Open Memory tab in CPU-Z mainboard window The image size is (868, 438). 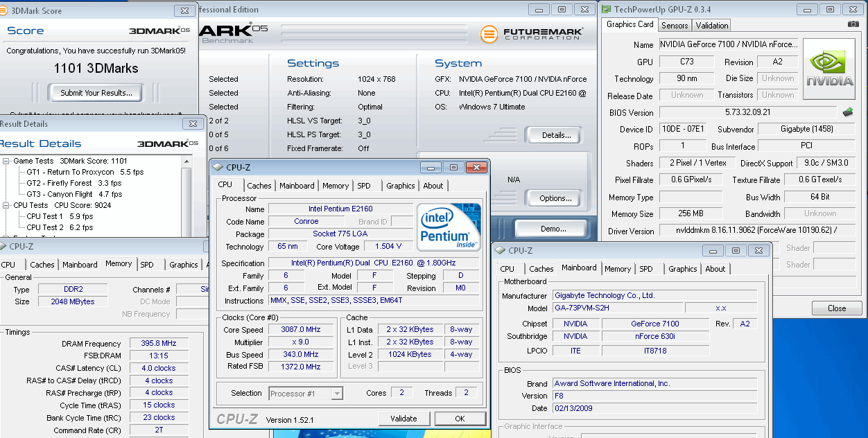coord(618,269)
